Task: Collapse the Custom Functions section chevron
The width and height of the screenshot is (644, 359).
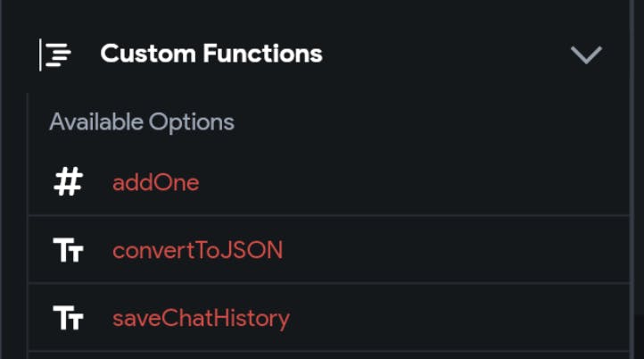Action: click(x=586, y=54)
